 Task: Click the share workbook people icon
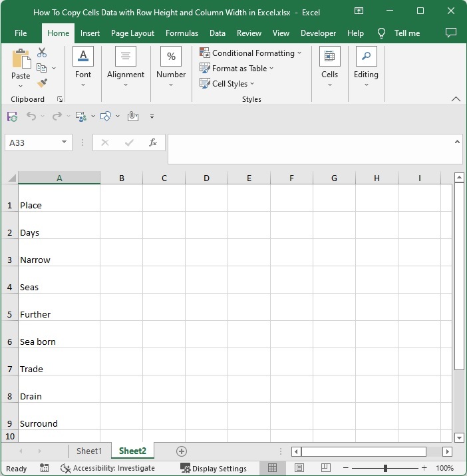click(81, 117)
